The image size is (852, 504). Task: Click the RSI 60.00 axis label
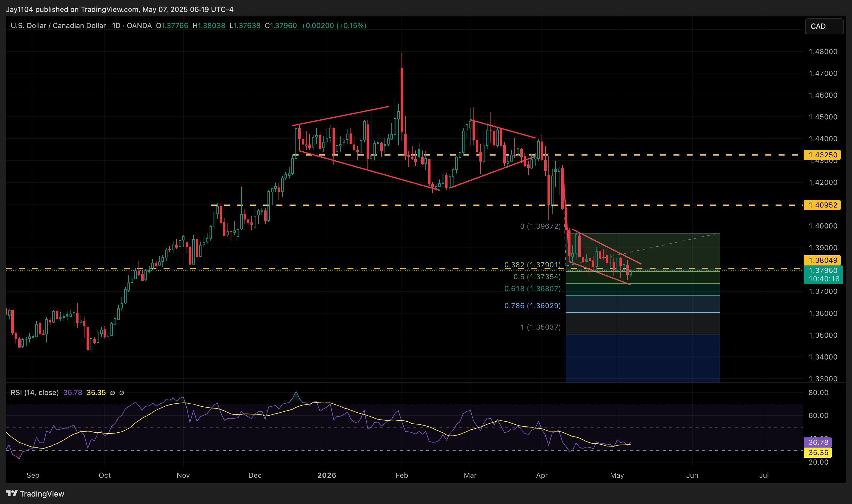[818, 415]
